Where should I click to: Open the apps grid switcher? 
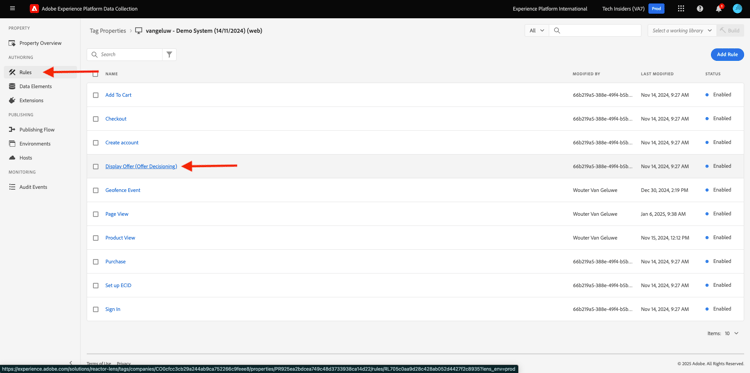point(682,9)
